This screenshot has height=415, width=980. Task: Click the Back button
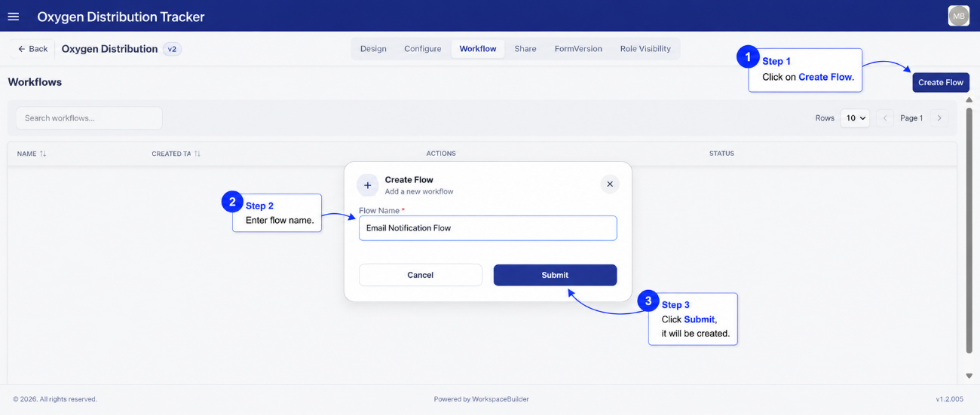[32, 49]
